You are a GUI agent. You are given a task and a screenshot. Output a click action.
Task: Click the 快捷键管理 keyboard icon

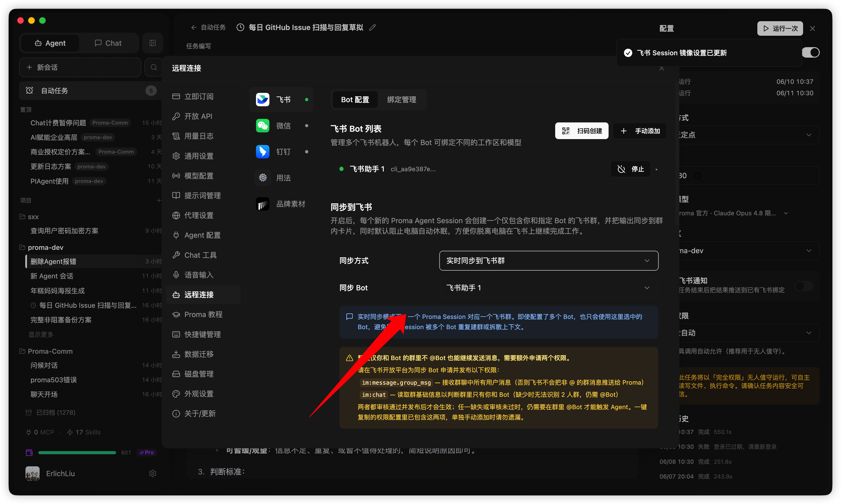click(x=176, y=334)
